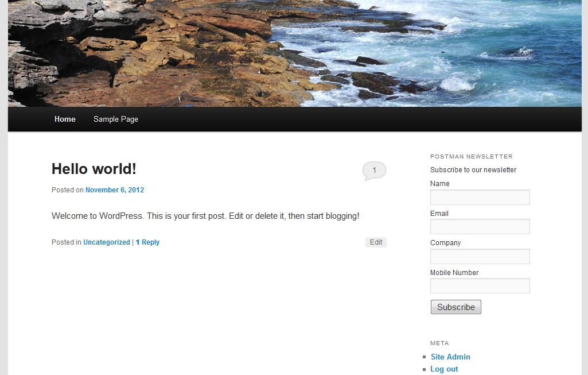Click the Subscribe to our newsletter text

[x=473, y=170]
